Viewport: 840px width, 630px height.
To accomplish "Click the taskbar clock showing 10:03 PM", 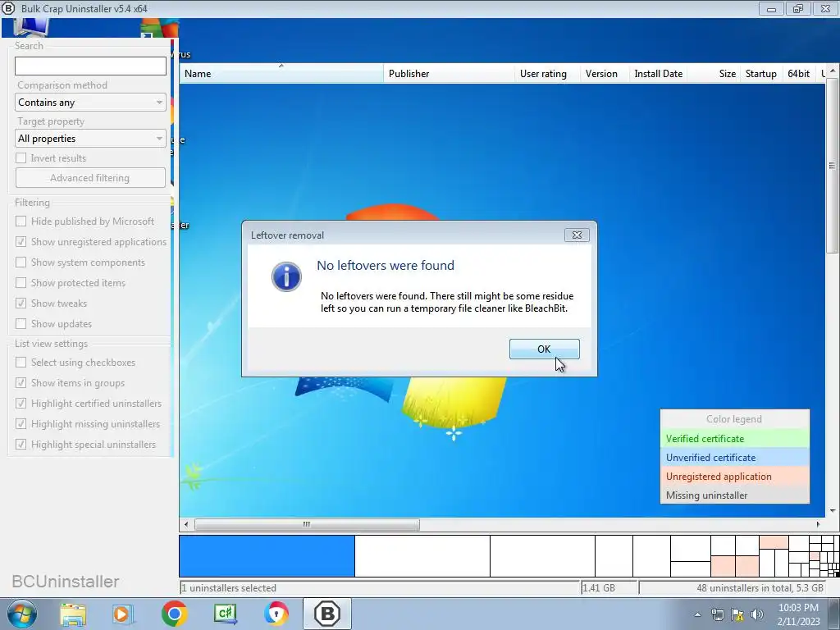I will [x=798, y=614].
